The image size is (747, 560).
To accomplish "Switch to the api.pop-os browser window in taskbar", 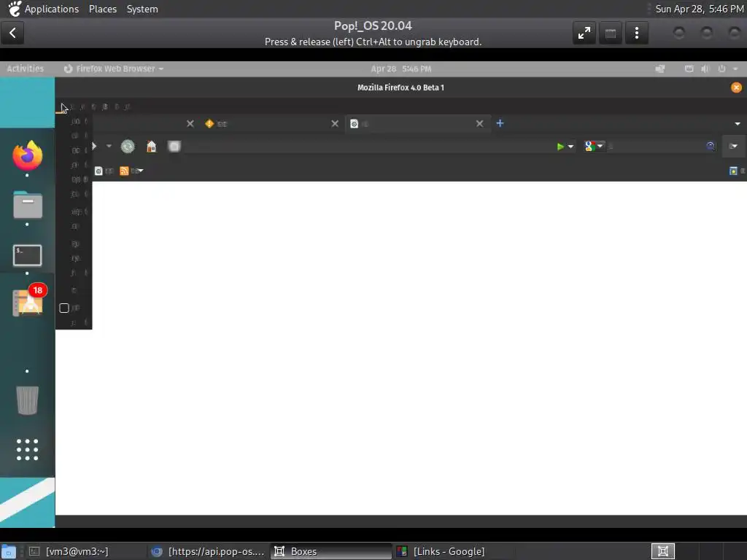I will coord(208,551).
